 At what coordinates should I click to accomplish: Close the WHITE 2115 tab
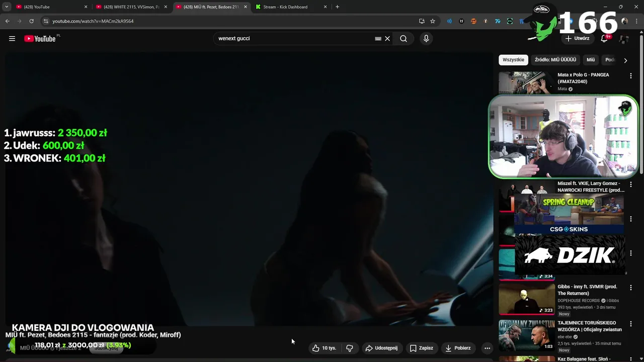coord(166,7)
